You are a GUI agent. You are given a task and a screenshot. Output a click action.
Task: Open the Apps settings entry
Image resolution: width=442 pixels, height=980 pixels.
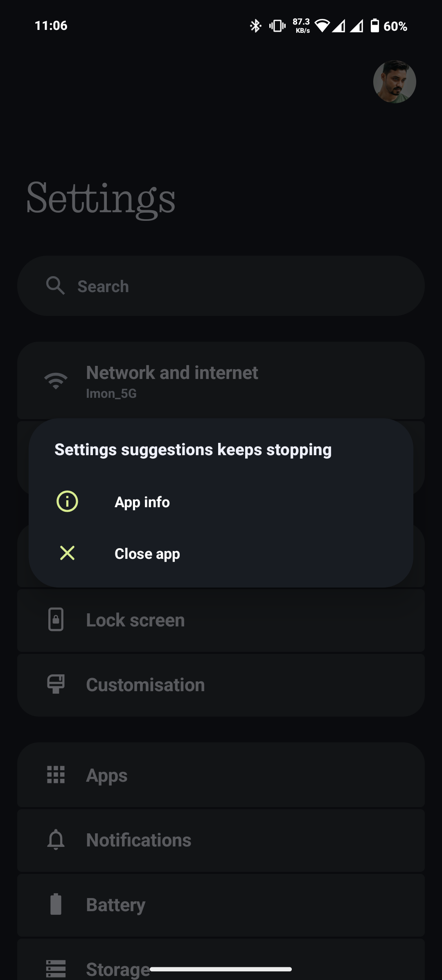[107, 775]
